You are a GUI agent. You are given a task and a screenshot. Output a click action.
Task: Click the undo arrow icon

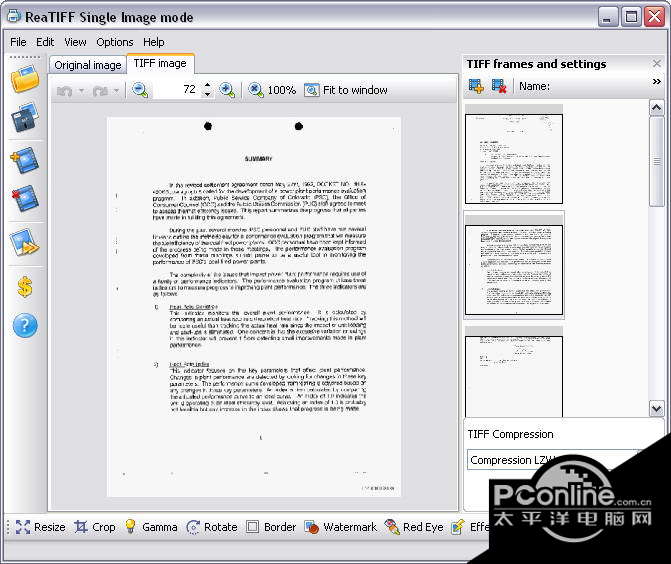point(65,90)
